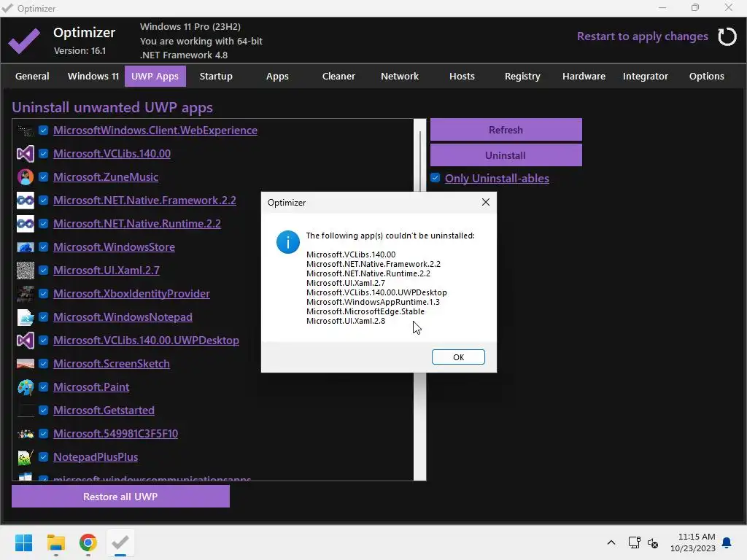747x560 pixels.
Task: Click the Microsoft.UI.Xaml.2.7 icon
Action: point(26,271)
